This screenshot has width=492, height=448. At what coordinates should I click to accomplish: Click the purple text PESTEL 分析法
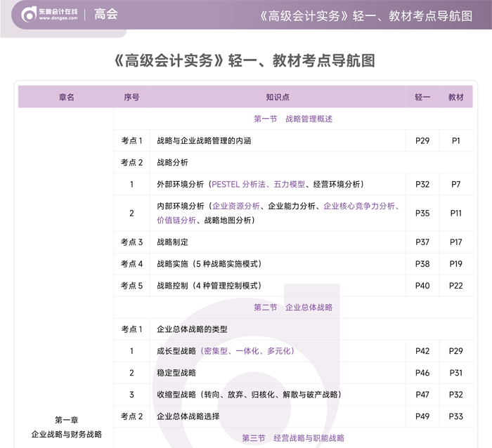[238, 185]
